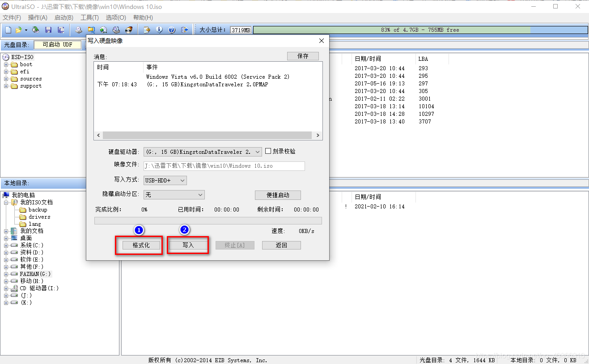589x364 pixels.
Task: Collapse the 我的ISO文档 tree node
Action: coord(6,202)
